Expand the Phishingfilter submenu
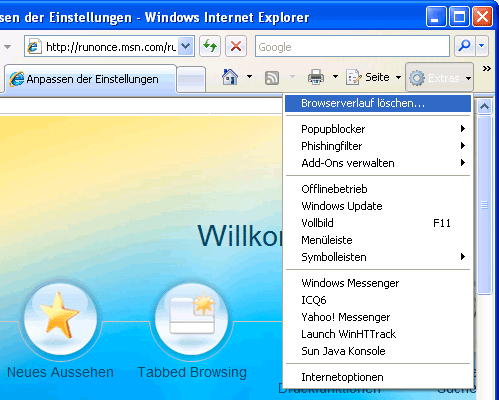 click(x=378, y=146)
